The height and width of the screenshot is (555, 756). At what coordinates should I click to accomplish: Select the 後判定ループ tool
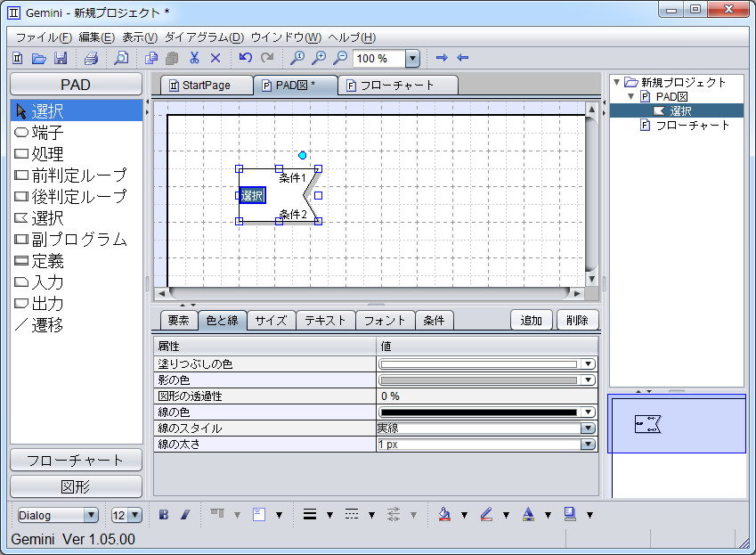pyautogui.click(x=77, y=196)
